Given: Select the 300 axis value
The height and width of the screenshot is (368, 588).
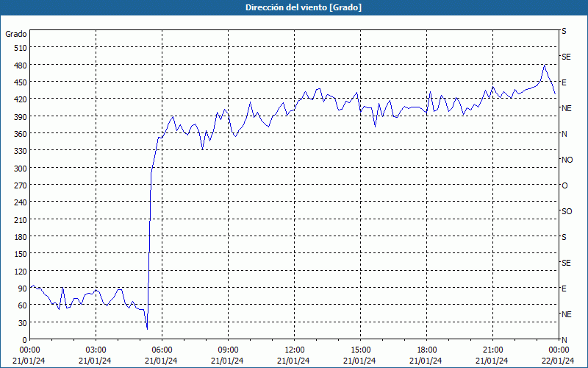Looking at the screenshot, I should (x=21, y=169).
